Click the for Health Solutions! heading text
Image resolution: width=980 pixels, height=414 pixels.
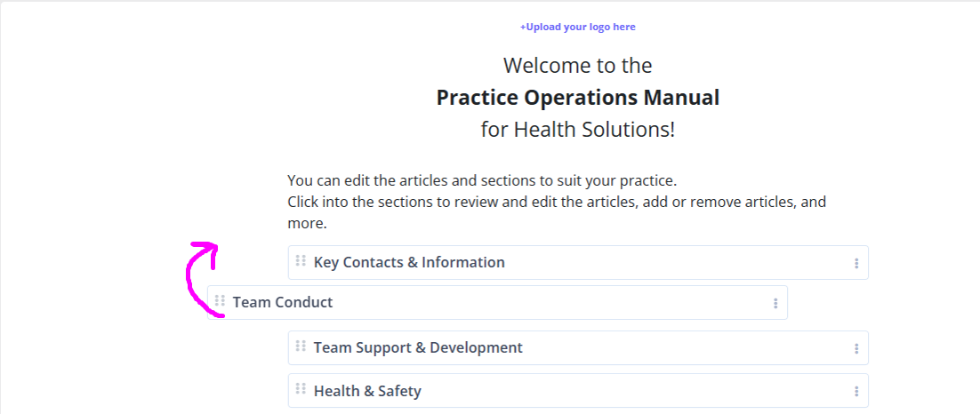577,130
